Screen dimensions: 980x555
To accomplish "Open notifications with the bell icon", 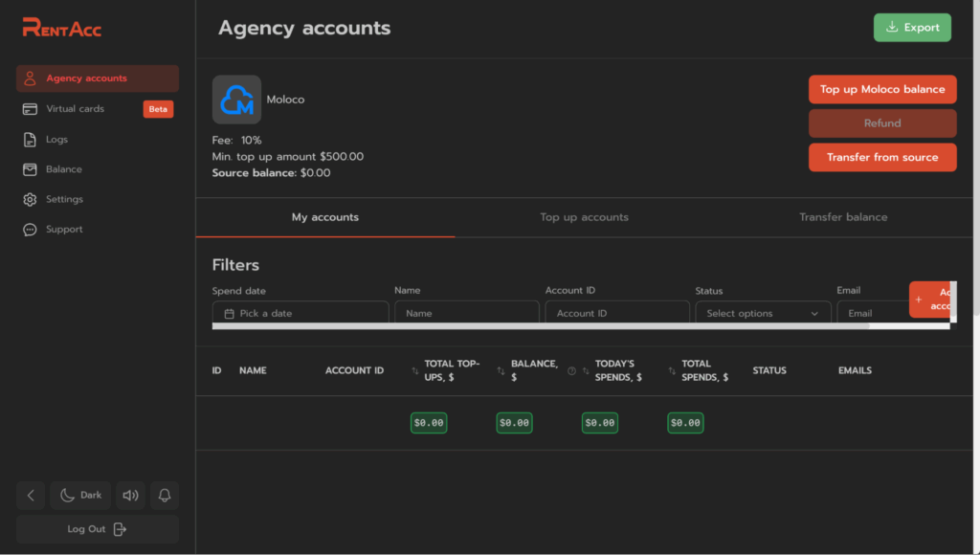I will pyautogui.click(x=165, y=495).
